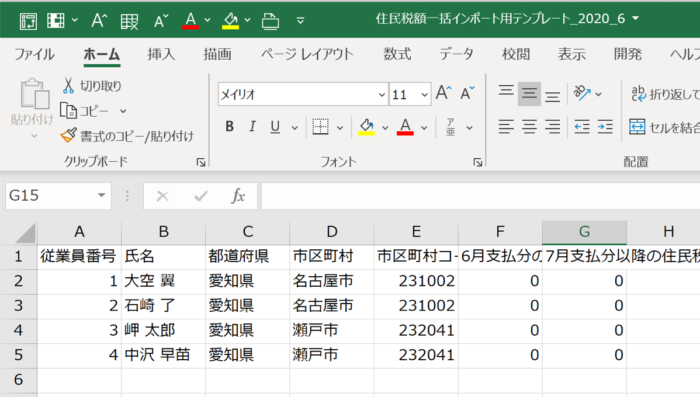Switch to the Insert (挿入) tab
The image size is (700, 397).
[x=161, y=54]
